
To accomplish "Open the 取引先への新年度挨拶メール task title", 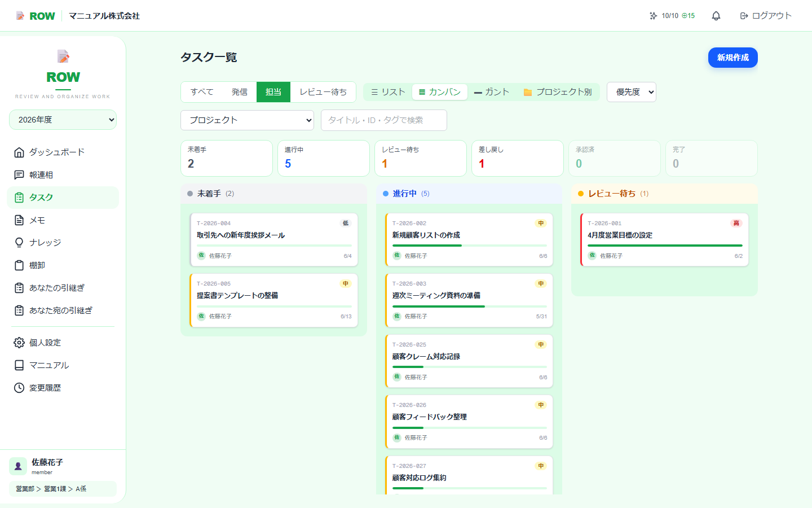I will tap(241, 235).
